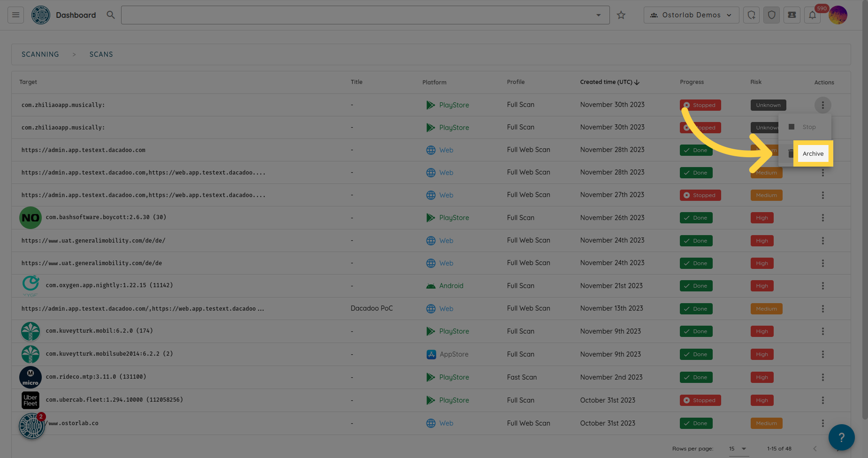Click the ticket icon in the top bar
This screenshot has width=868, height=458.
coord(792,15)
